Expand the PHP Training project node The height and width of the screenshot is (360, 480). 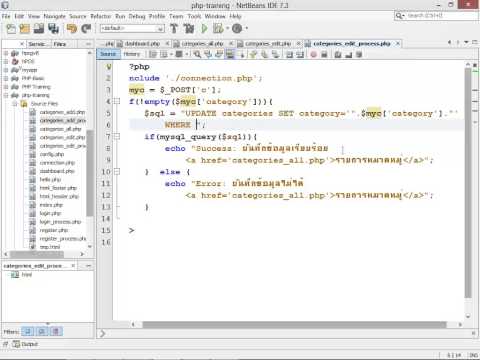click(x=6, y=87)
